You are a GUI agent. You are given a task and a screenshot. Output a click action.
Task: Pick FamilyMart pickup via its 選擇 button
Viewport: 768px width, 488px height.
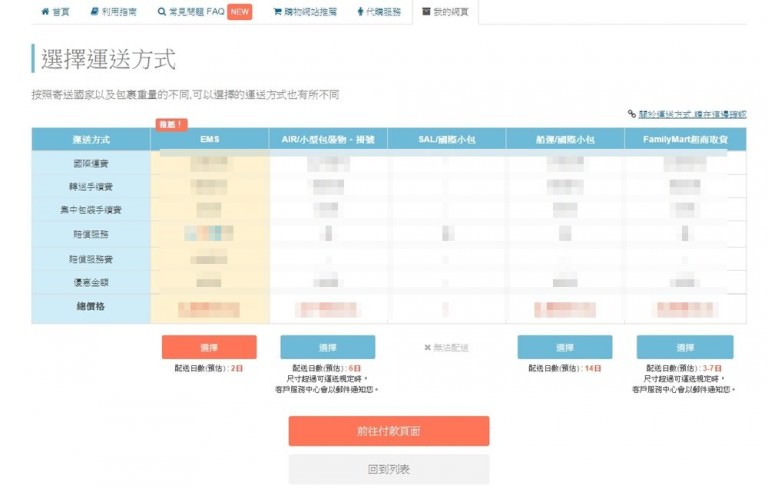pyautogui.click(x=685, y=347)
